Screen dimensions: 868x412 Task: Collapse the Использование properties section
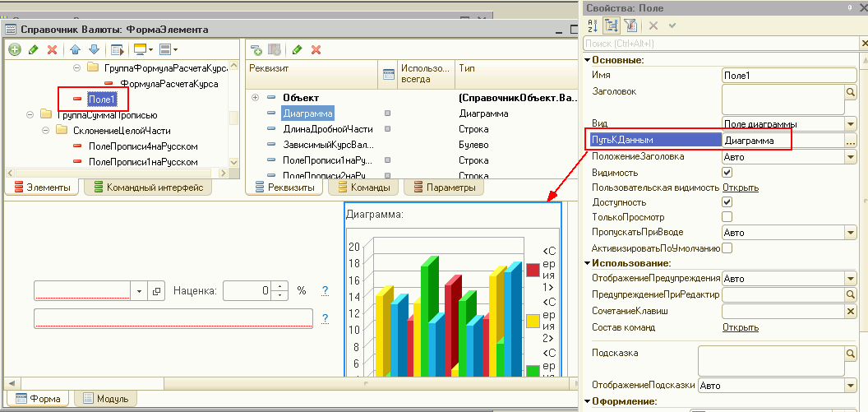(588, 263)
